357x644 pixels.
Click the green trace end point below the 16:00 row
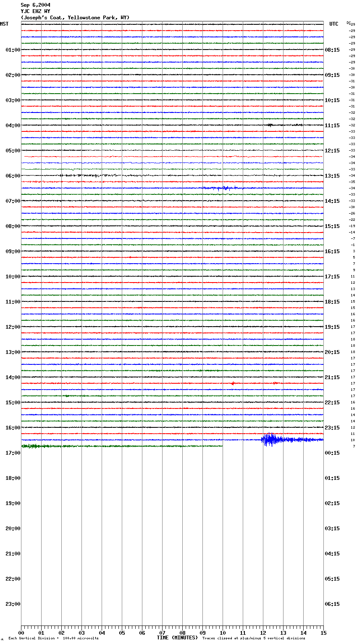click(x=222, y=446)
